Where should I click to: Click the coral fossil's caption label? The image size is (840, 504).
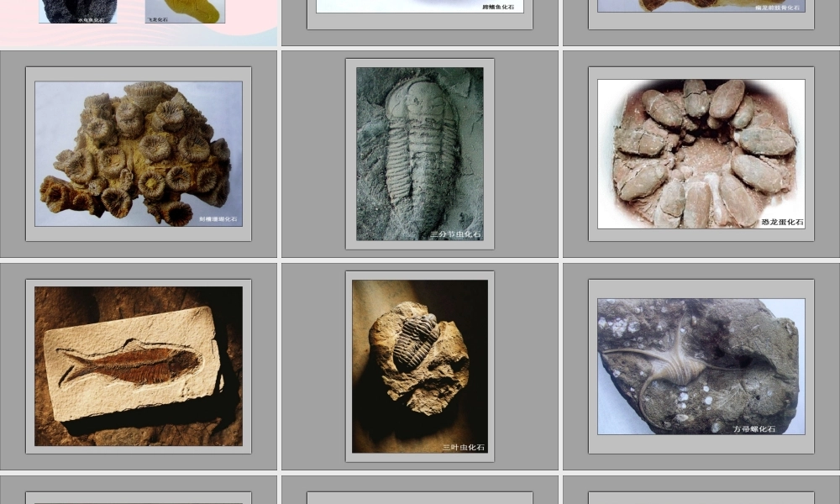click(218, 218)
